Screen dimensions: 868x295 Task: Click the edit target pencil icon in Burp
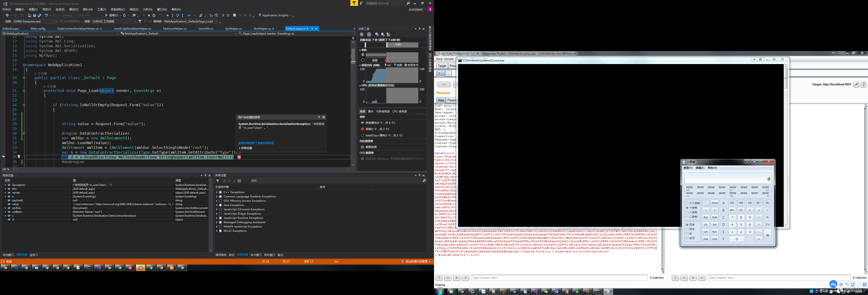click(x=856, y=84)
